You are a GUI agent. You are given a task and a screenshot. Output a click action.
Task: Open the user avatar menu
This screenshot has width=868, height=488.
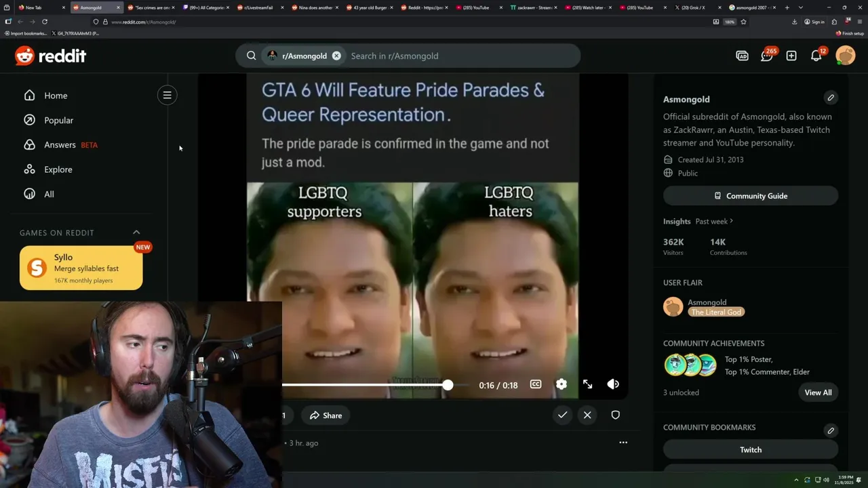[x=846, y=56]
